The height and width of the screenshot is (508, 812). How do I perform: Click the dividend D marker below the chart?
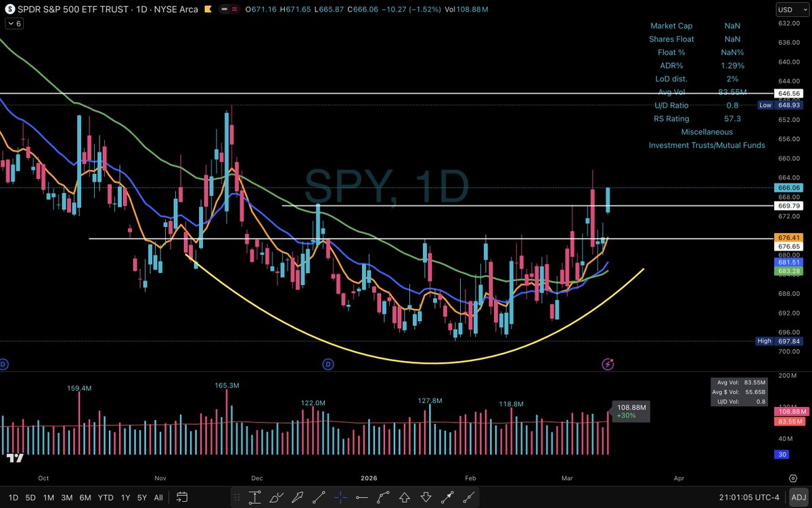[328, 364]
